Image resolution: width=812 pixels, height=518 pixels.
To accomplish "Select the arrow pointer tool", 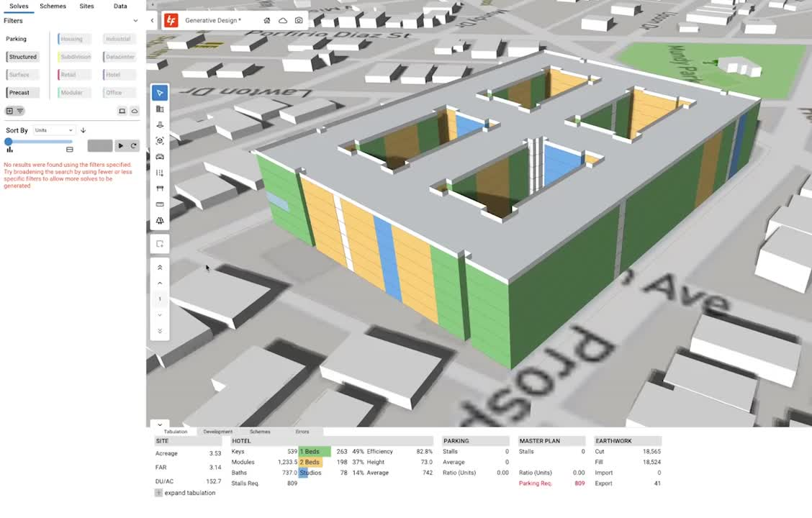I will 160,93.
